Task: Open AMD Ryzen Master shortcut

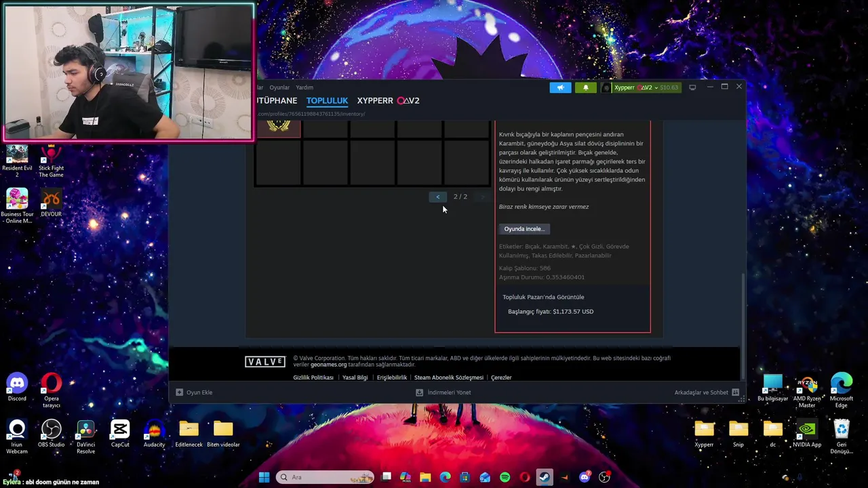Action: [x=807, y=391]
